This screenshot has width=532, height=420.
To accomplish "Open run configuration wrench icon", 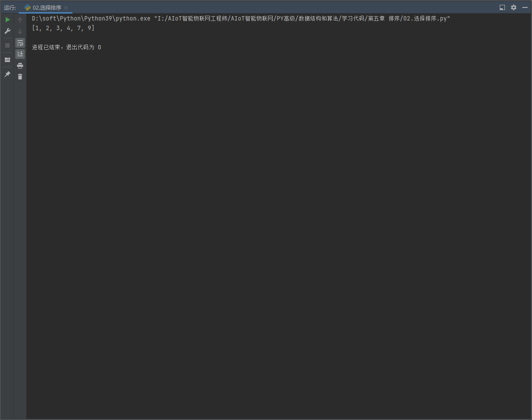I will [7, 31].
